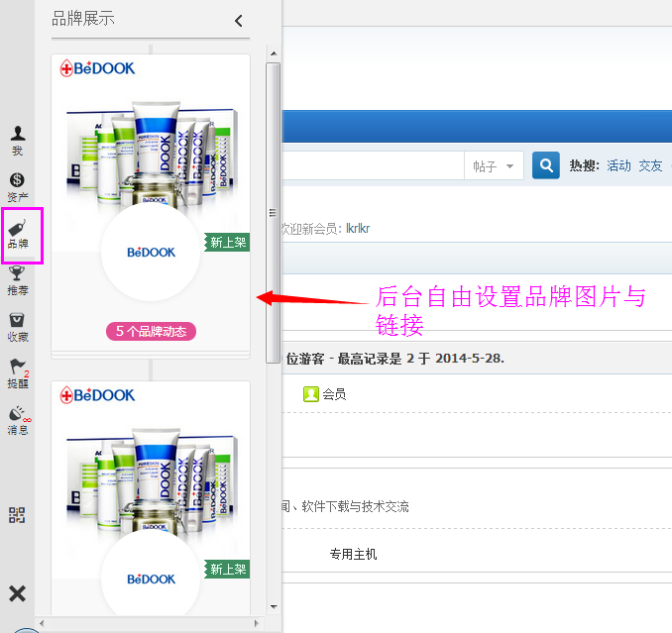The width and height of the screenshot is (672, 633).
Task: Open the 收藏 favorites icon
Action: click(x=18, y=327)
